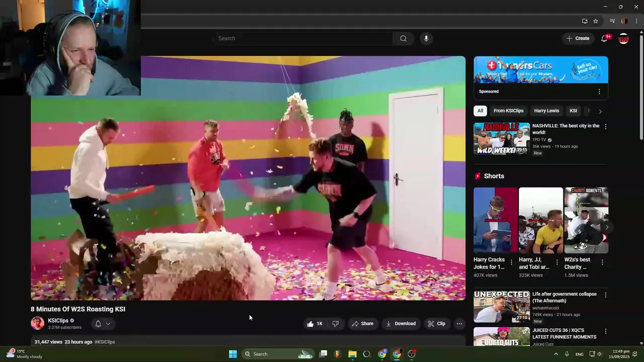The height and width of the screenshot is (362, 644).
Task: Open 'Life after government collapse (The Aftermath)' title
Action: 565,298
